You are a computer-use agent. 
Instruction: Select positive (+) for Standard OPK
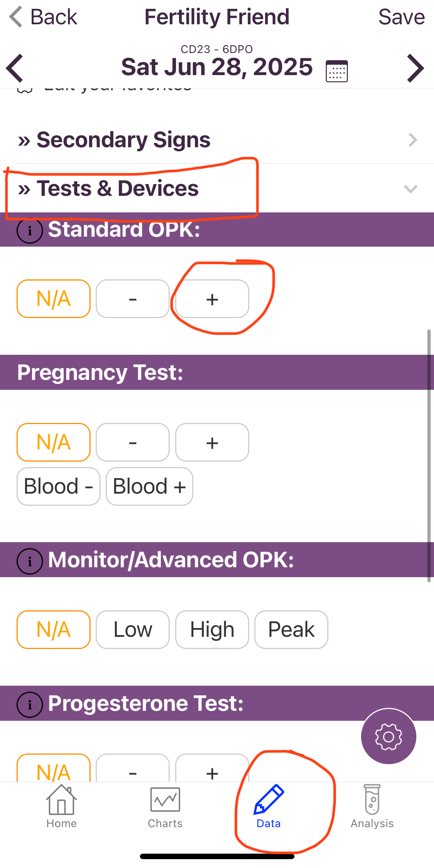(212, 299)
